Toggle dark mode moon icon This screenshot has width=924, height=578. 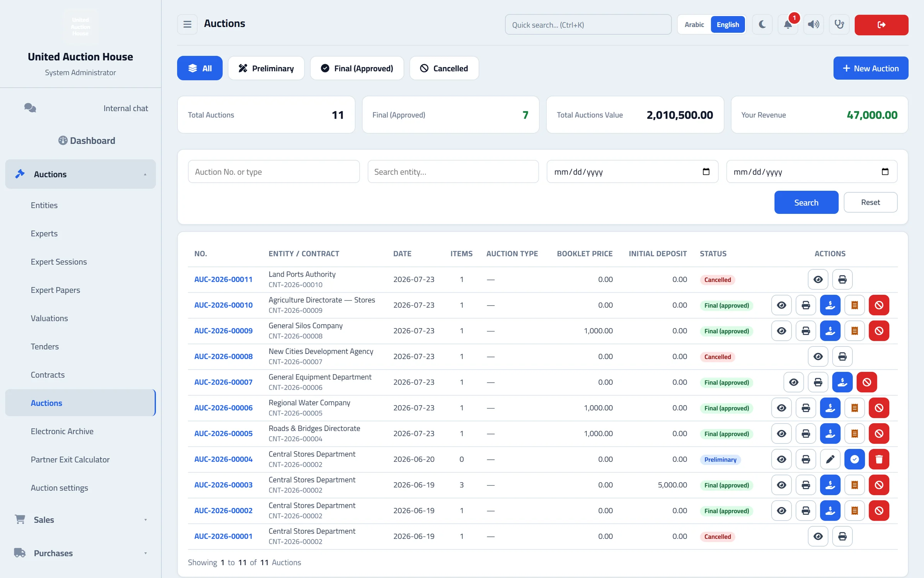[x=762, y=25]
